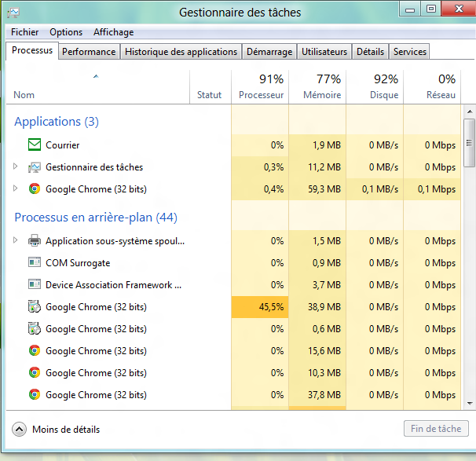Click the 3,7 MB memory cell

click(317, 285)
